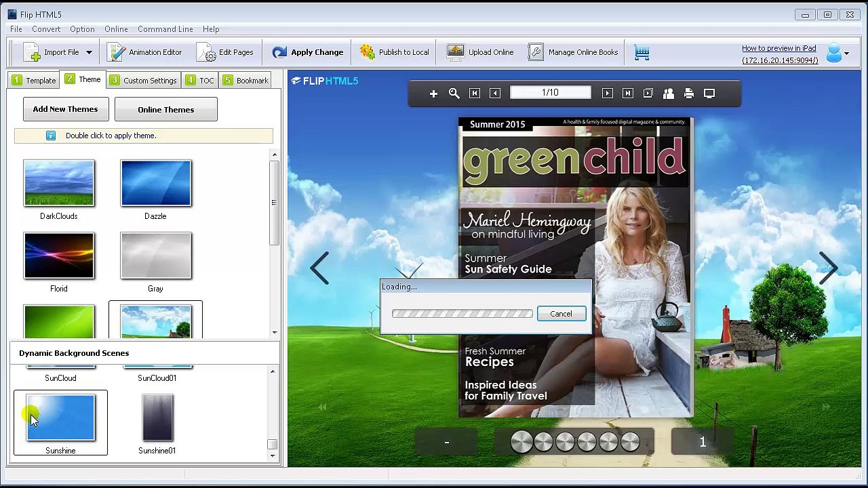Go to last page icon
This screenshot has width=868, height=488.
[627, 94]
